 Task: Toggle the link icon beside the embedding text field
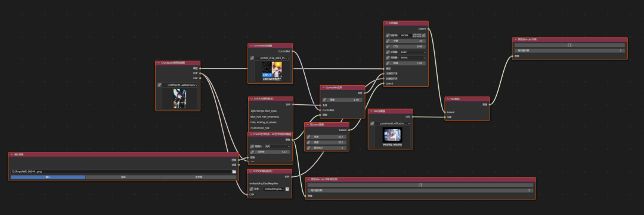[x=252, y=189]
